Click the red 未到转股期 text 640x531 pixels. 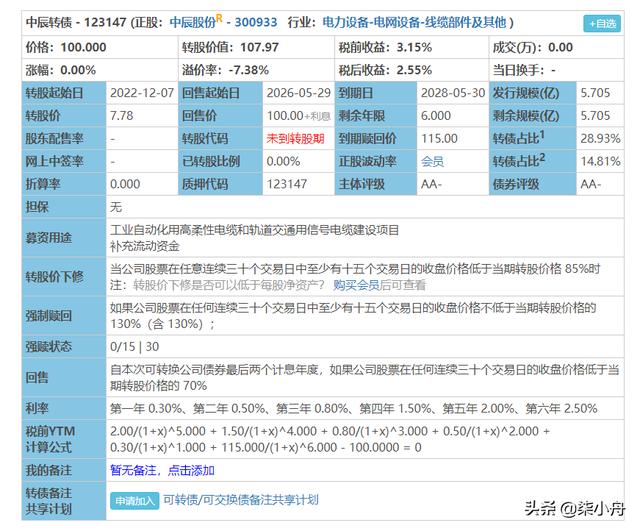pyautogui.click(x=295, y=139)
